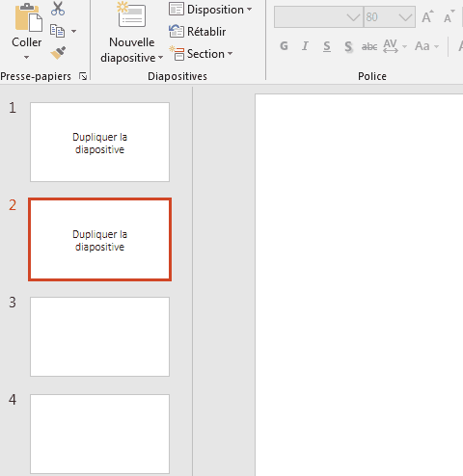Click the Cut scissors icon
This screenshot has width=463, height=476.
58,9
